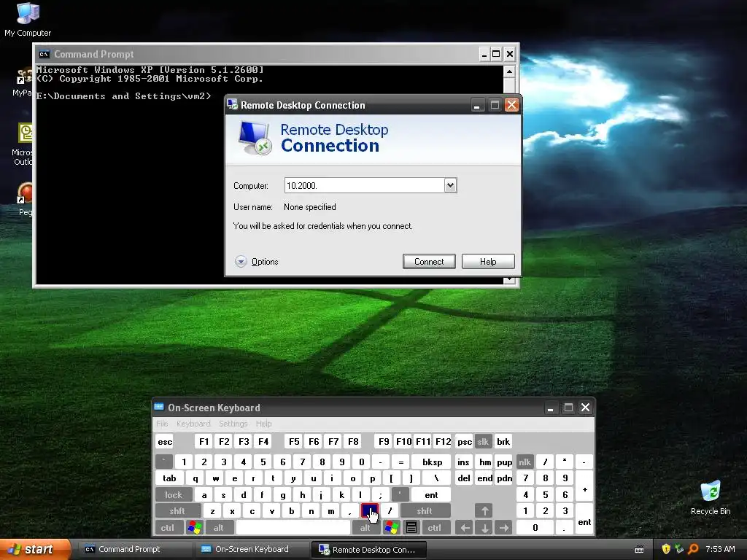Click the numpad ent key

pos(584,519)
